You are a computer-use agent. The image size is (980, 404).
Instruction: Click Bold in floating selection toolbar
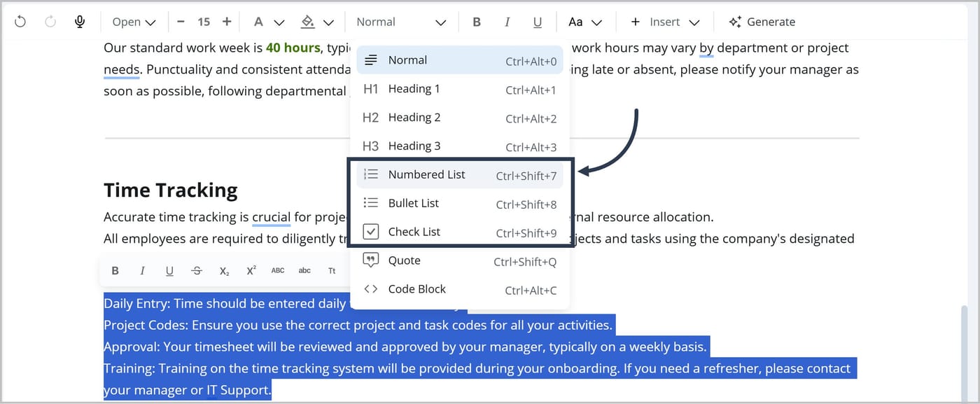coord(115,271)
